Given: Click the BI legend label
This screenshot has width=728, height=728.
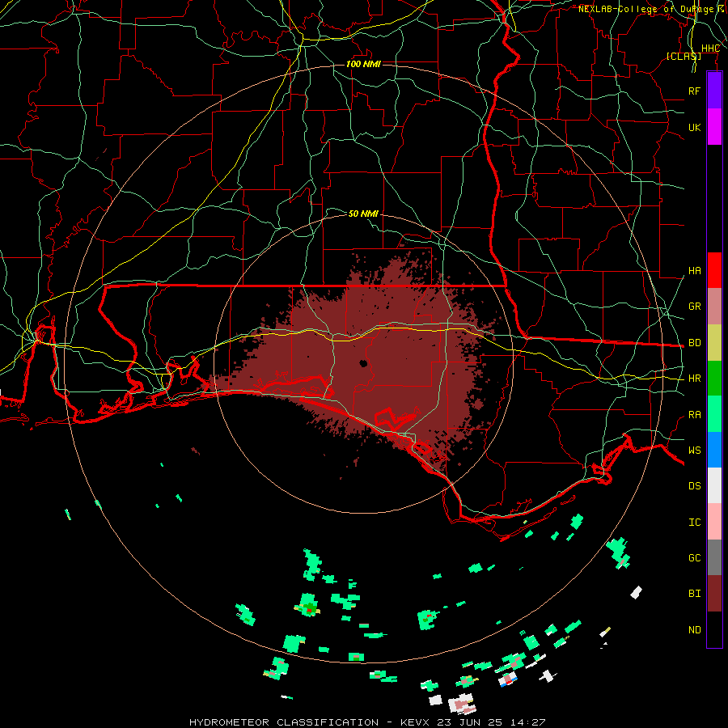Looking at the screenshot, I should coord(694,594).
